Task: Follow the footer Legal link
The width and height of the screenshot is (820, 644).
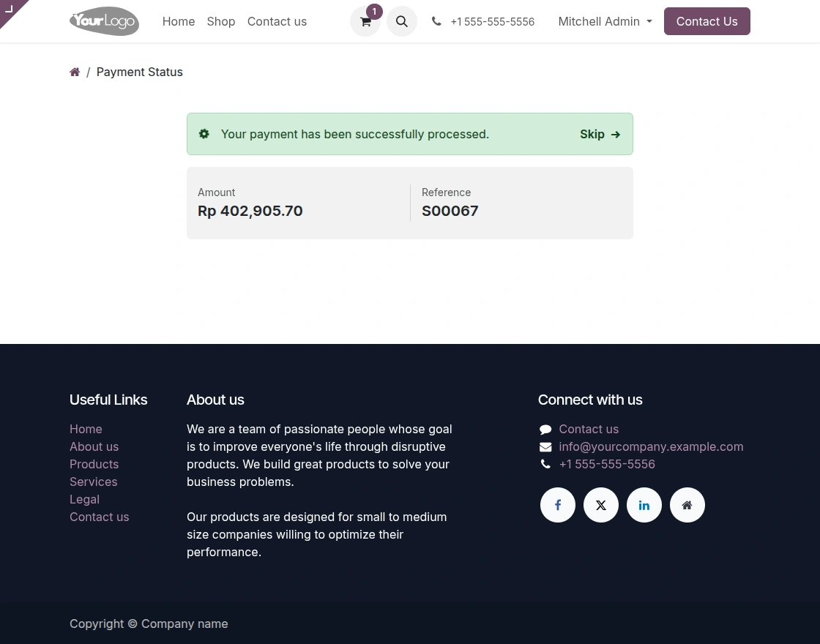Action: tap(84, 499)
